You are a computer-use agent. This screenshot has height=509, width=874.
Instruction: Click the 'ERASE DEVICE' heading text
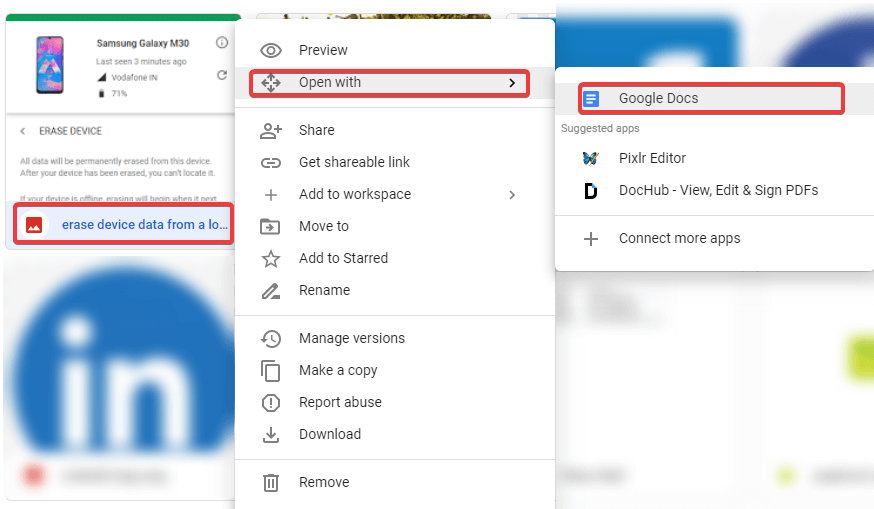point(70,131)
